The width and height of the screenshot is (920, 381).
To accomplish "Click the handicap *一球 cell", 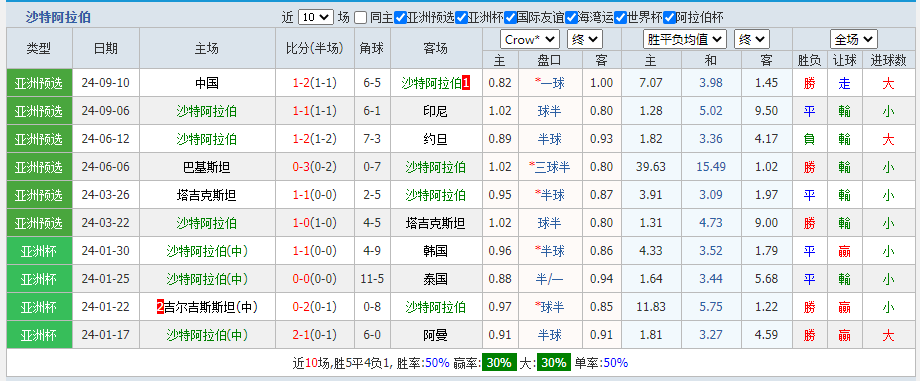I will tap(550, 83).
